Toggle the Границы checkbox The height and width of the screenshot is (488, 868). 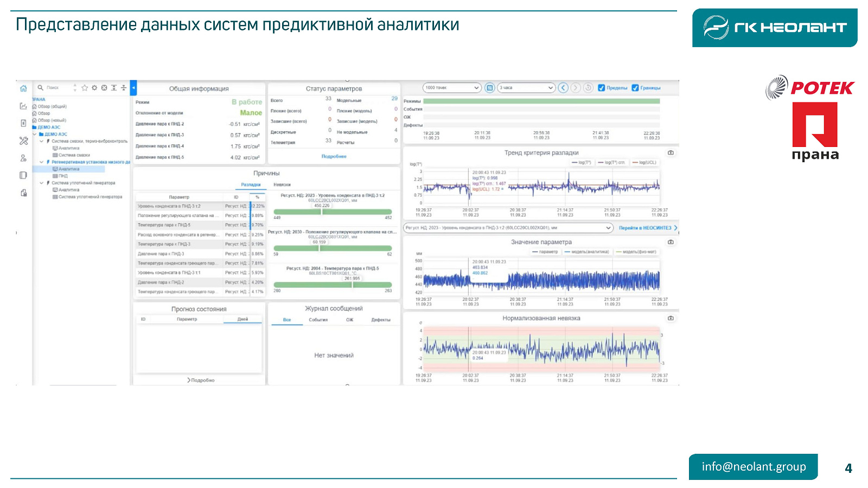(x=635, y=88)
